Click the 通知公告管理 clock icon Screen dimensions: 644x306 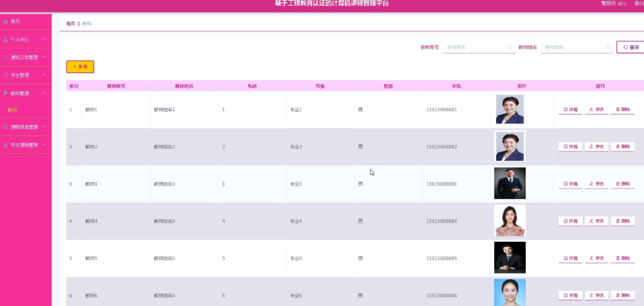click(5, 57)
